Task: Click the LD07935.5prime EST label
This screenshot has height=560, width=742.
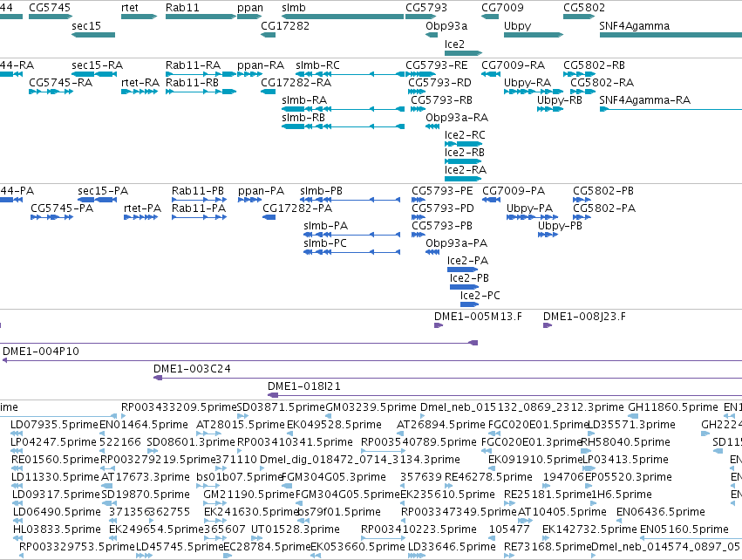Action: 54,425
